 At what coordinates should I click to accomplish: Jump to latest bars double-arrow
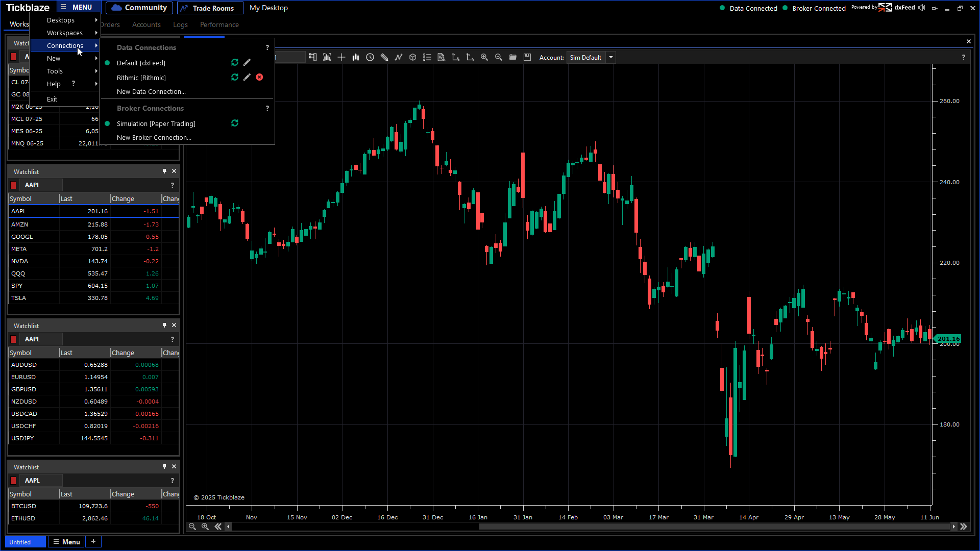[964, 527]
